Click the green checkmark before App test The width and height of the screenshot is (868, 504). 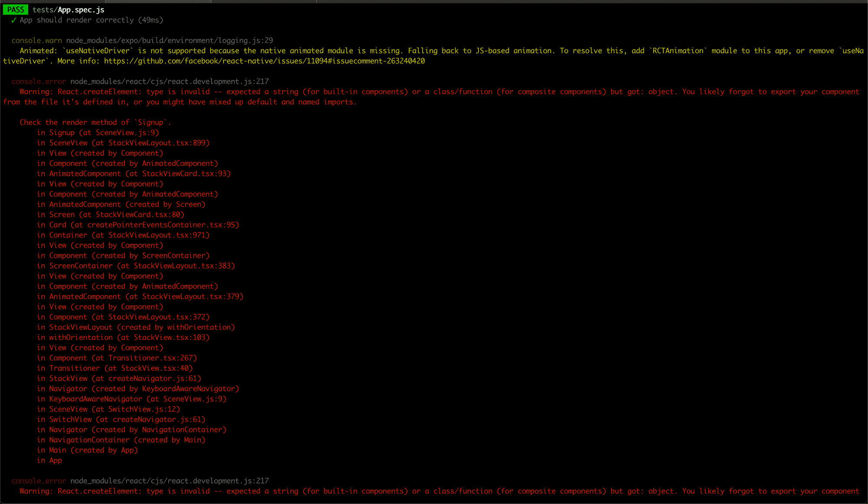pyautogui.click(x=14, y=20)
